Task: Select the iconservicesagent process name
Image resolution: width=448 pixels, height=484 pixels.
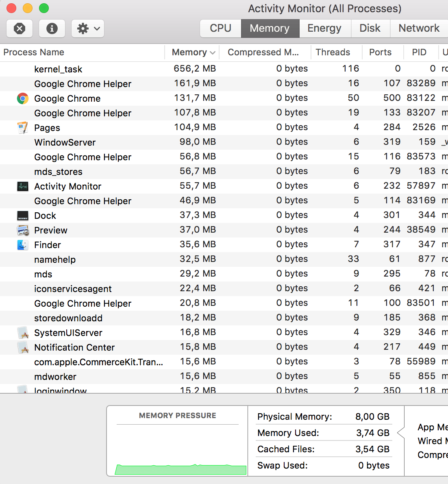Action: 73,289
